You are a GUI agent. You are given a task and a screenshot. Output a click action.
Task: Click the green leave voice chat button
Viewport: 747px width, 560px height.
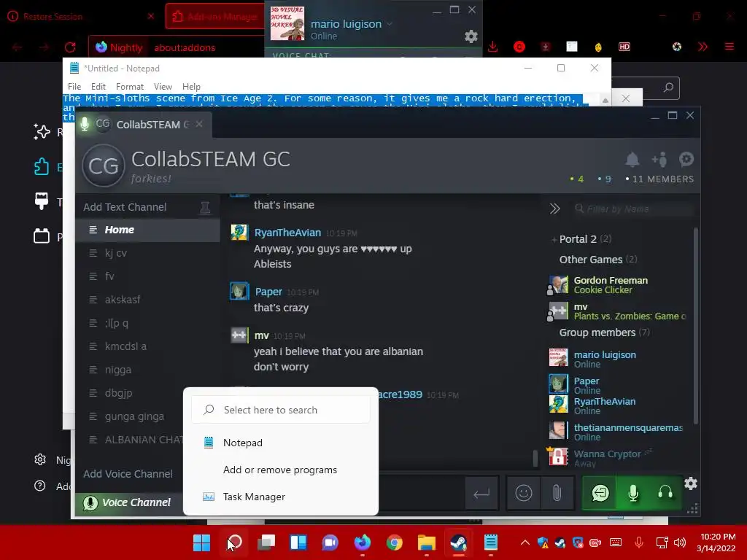coord(600,493)
